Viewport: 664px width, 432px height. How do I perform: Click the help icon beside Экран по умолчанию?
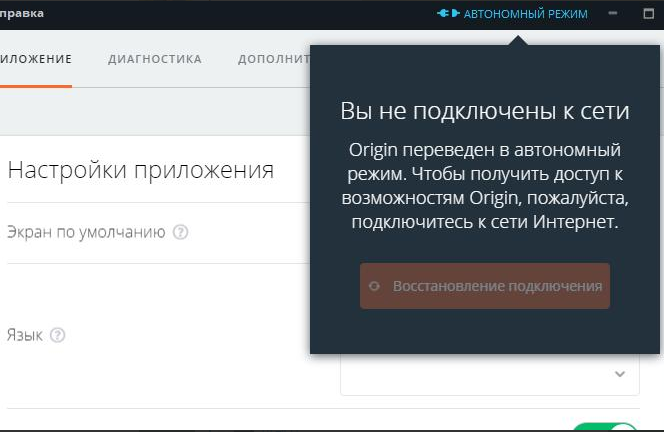pos(180,232)
